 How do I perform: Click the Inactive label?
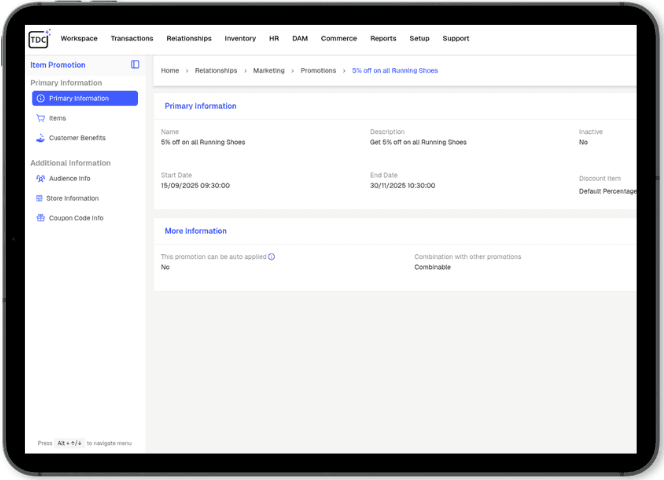[x=591, y=132]
